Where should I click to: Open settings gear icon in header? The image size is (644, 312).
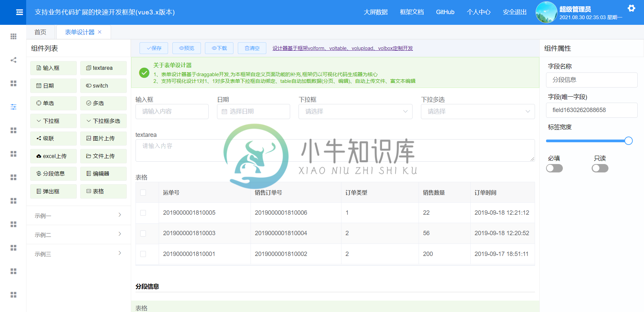[x=631, y=8]
